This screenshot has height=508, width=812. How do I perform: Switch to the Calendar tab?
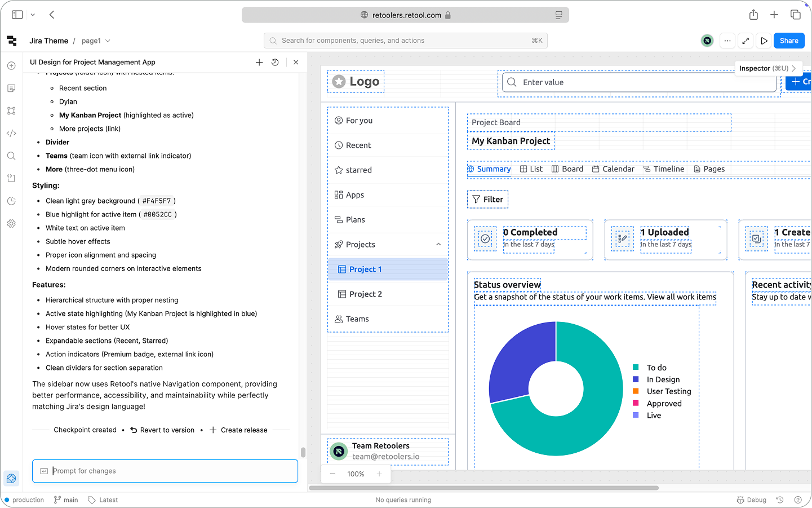pyautogui.click(x=613, y=169)
